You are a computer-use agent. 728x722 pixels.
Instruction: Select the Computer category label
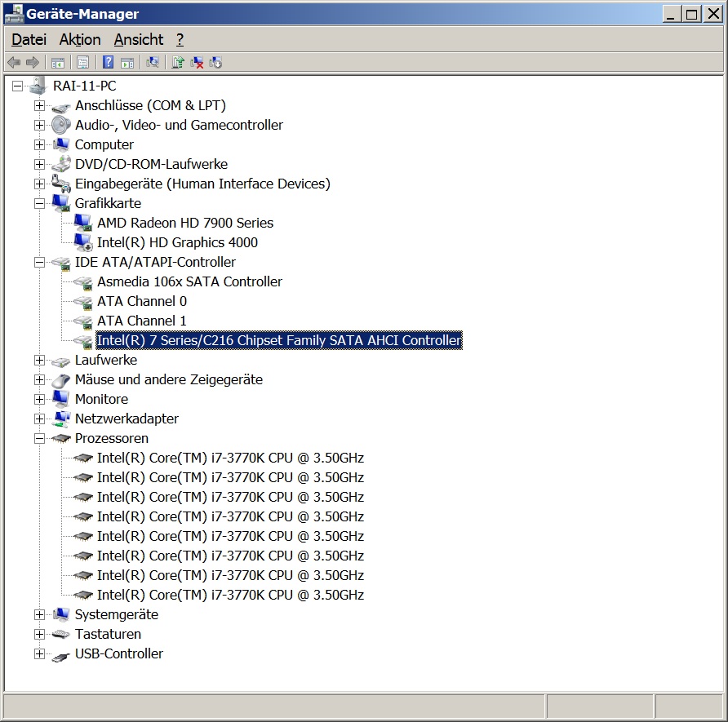pos(104,144)
